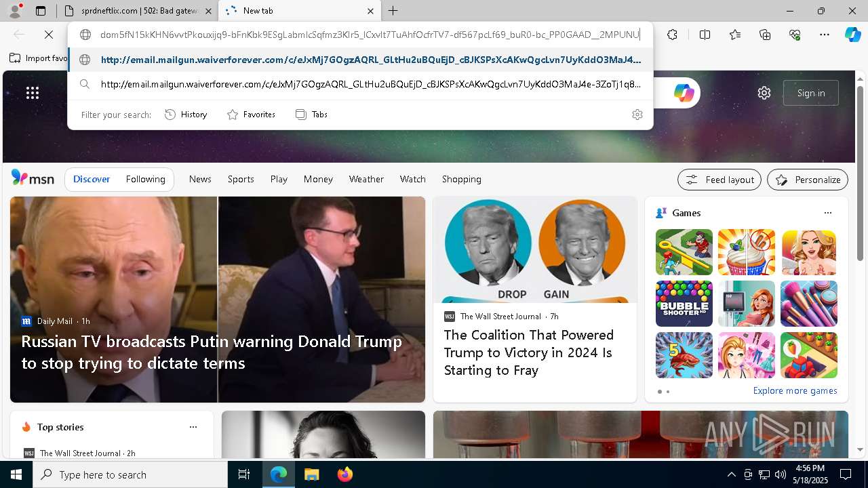Select the first URL suggestion

click(x=360, y=60)
